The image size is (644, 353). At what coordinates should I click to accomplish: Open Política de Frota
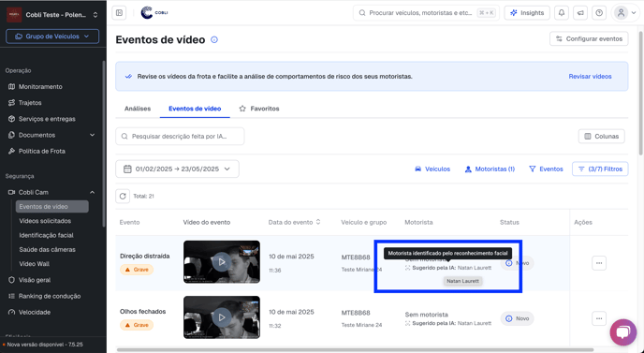[41, 151]
